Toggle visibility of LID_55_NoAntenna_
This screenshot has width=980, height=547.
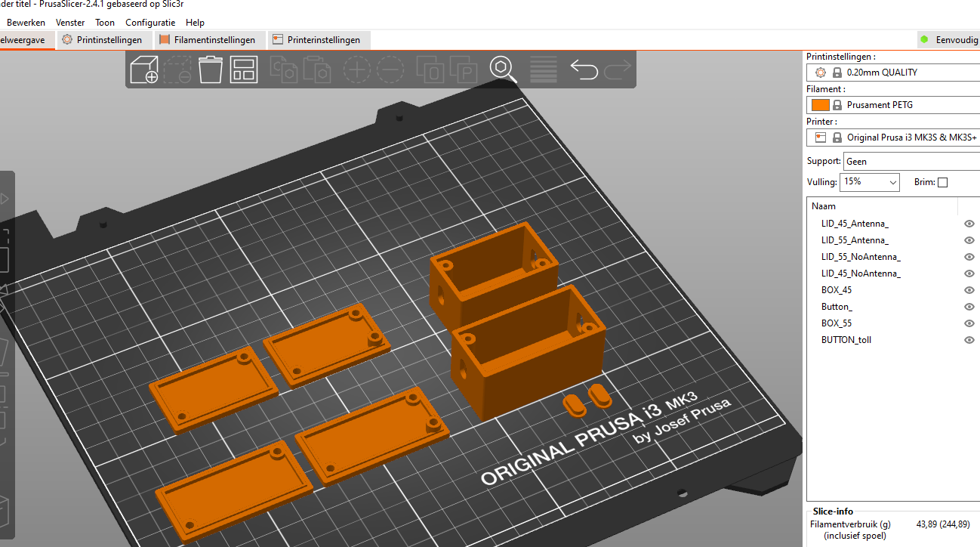pos(969,257)
